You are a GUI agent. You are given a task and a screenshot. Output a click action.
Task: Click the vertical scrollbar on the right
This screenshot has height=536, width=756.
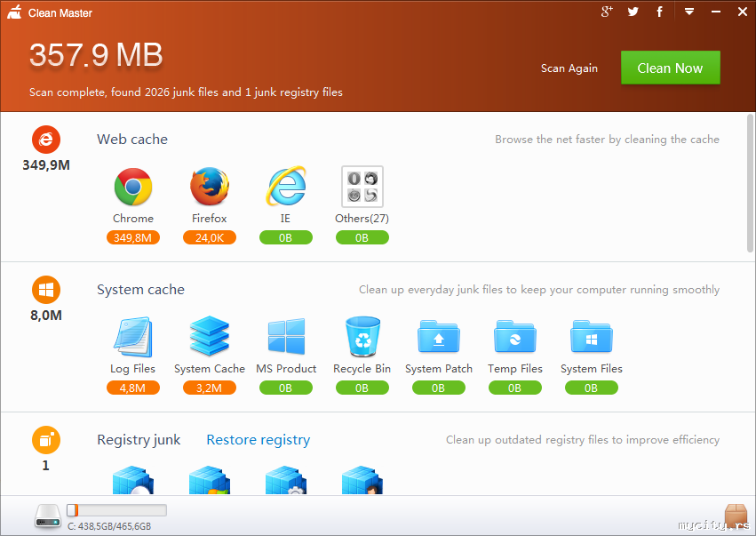(x=750, y=183)
